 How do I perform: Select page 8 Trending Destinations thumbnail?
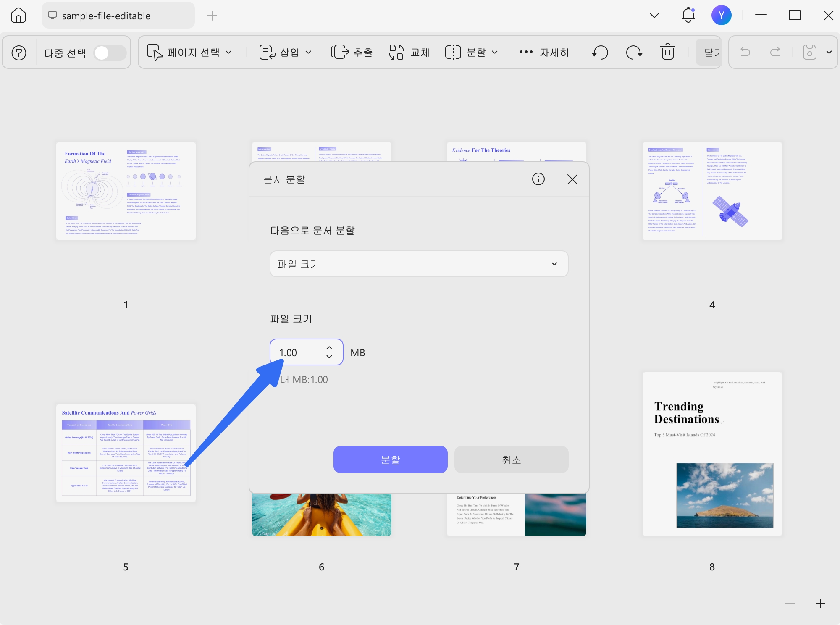click(712, 454)
